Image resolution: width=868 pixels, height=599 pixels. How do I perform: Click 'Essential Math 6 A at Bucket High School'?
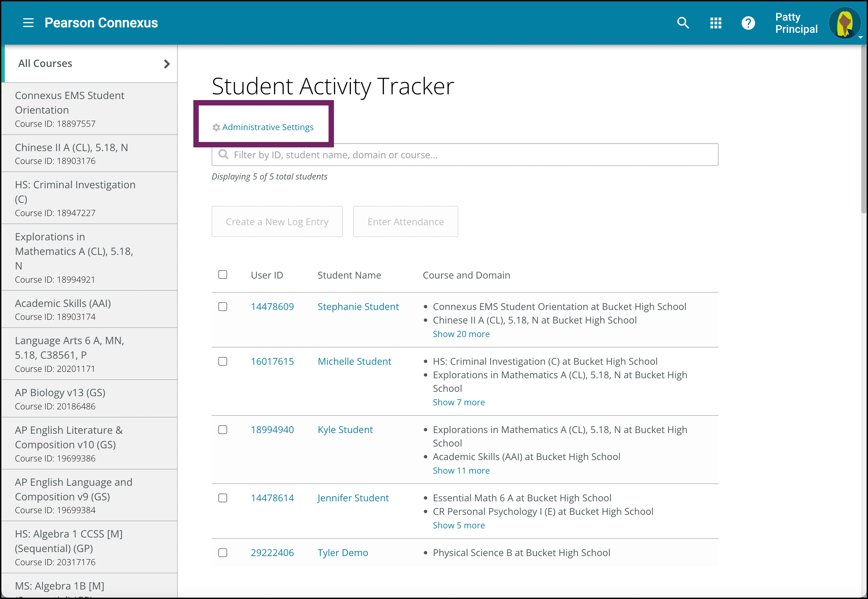[x=522, y=498]
